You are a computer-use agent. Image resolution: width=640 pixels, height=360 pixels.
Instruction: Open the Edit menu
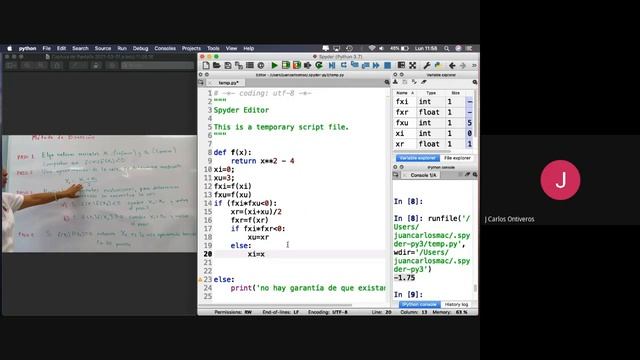(x=61, y=48)
